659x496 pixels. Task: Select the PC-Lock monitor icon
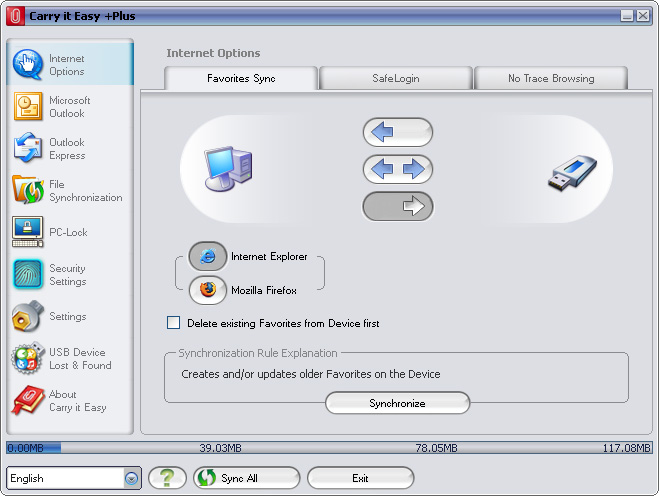click(x=28, y=232)
